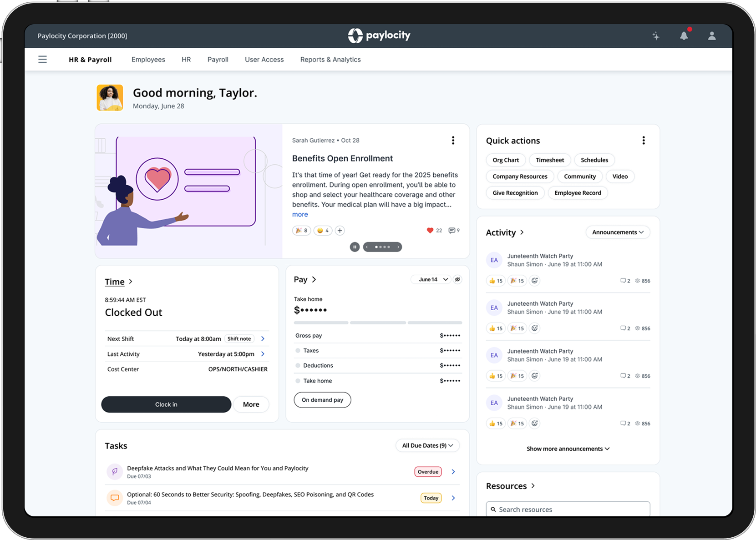Open the hamburger navigation menu
756x540 pixels.
point(42,60)
